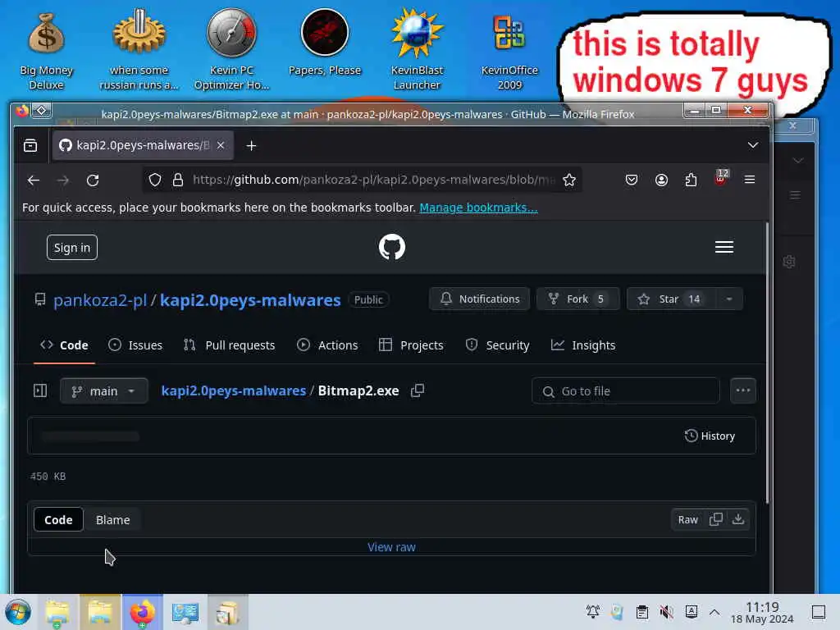Open the Projects tab
This screenshot has width=840, height=630.
pos(412,345)
